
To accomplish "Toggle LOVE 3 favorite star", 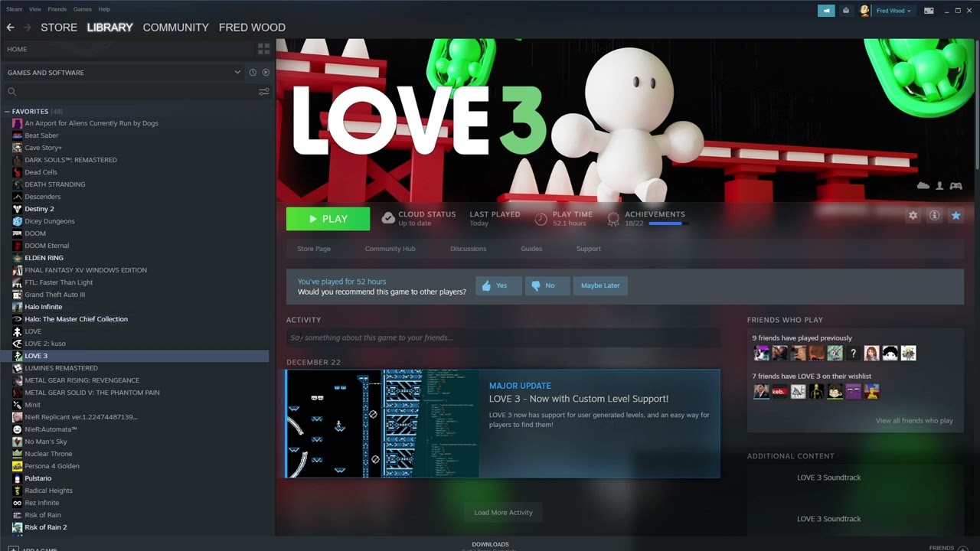I will 955,216.
